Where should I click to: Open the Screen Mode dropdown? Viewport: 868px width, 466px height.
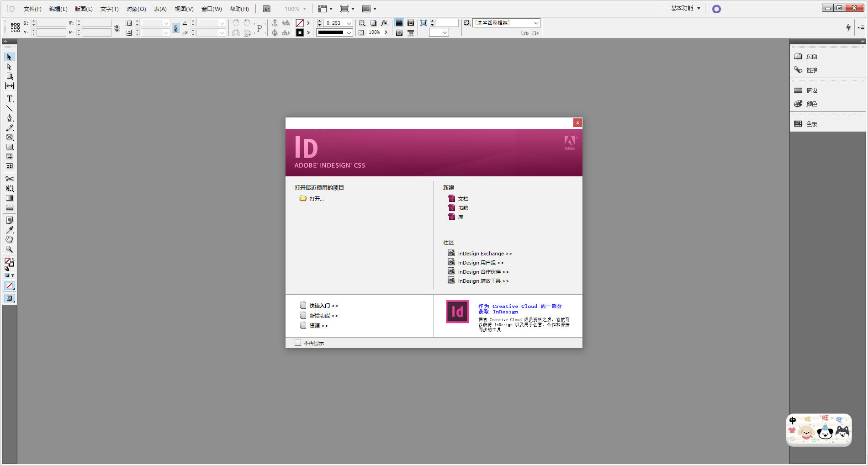[x=347, y=9]
